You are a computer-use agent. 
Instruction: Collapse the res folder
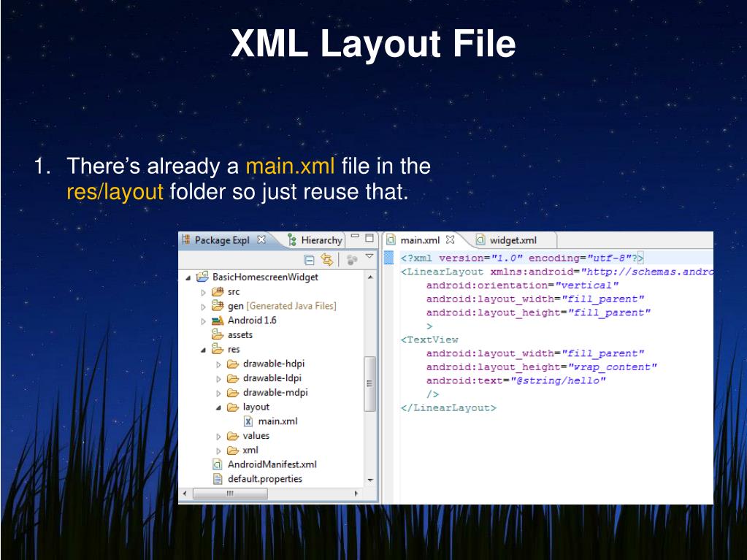click(204, 350)
